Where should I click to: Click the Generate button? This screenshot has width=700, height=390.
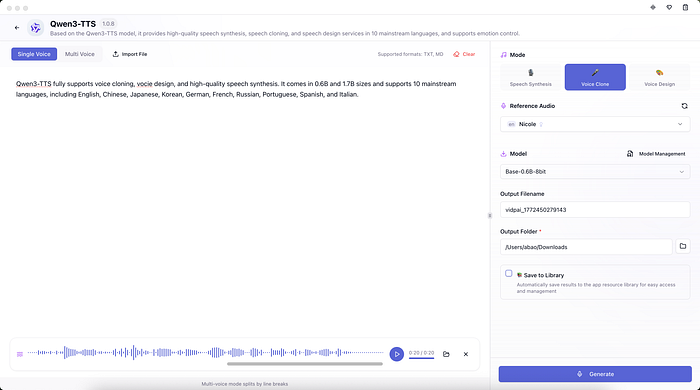click(x=595, y=374)
